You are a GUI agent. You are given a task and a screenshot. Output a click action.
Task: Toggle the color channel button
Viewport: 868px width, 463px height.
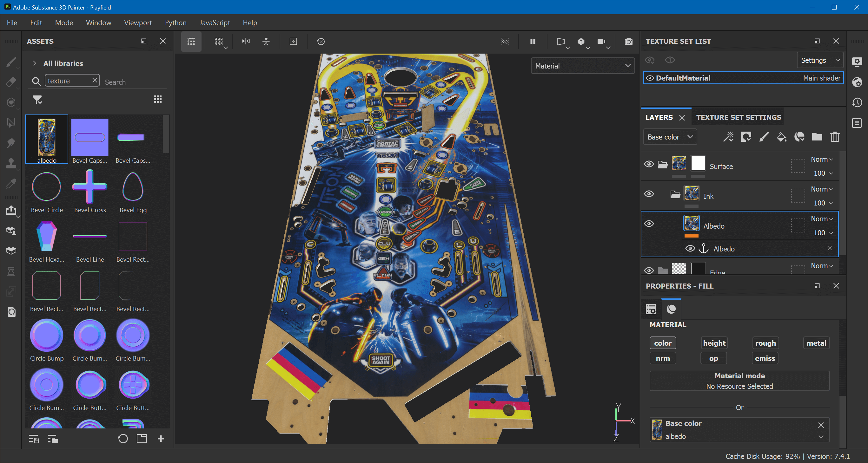click(x=663, y=343)
